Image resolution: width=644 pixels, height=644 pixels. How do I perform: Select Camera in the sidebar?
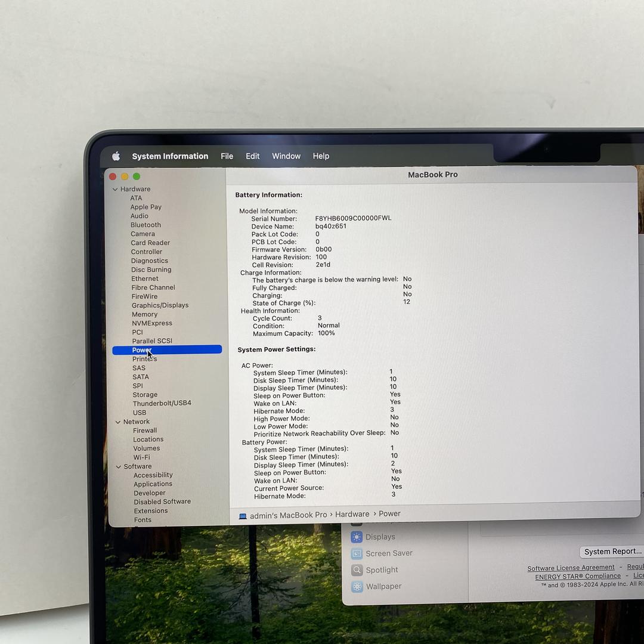click(143, 234)
